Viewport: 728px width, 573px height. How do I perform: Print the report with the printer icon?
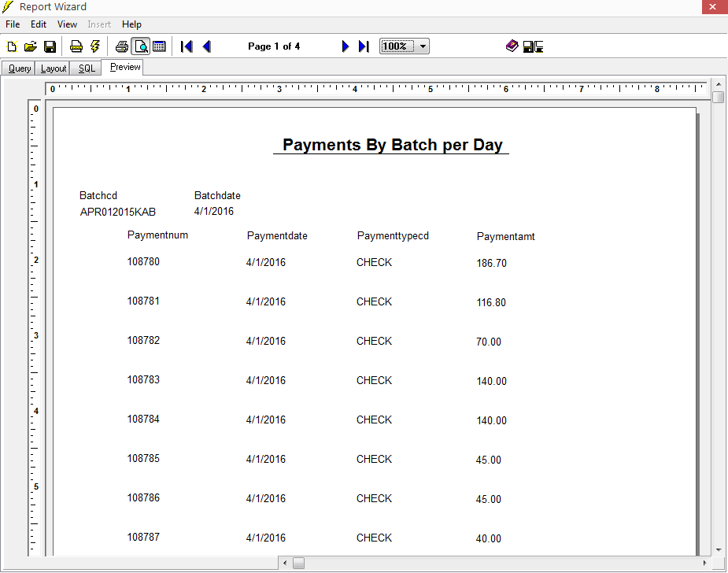click(122, 46)
